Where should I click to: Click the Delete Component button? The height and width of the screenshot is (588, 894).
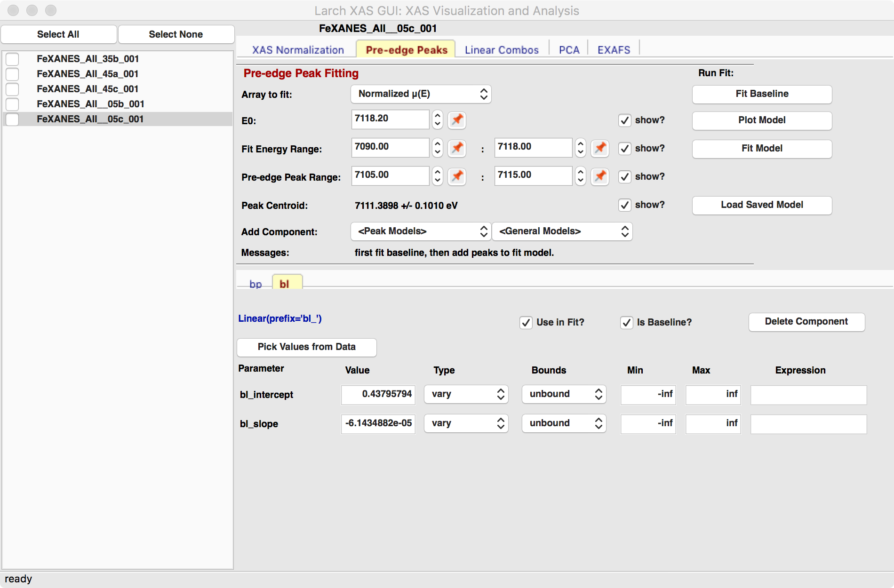point(806,322)
